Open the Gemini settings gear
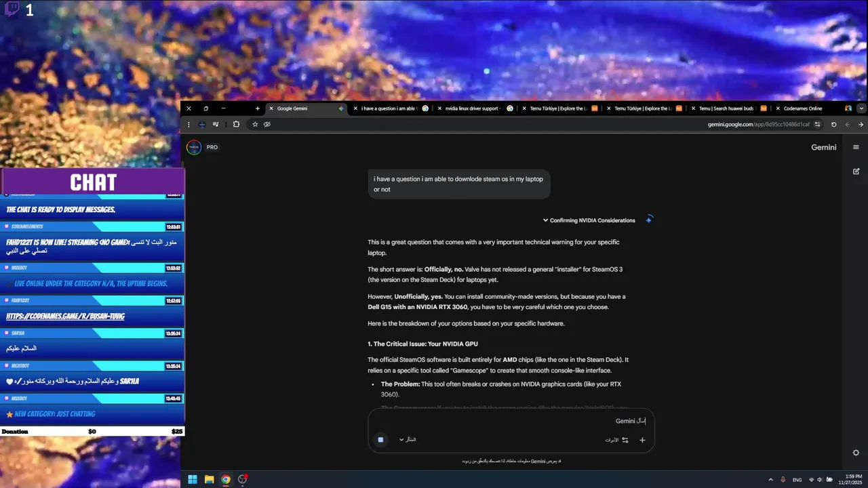This screenshot has width=868, height=488. click(856, 453)
